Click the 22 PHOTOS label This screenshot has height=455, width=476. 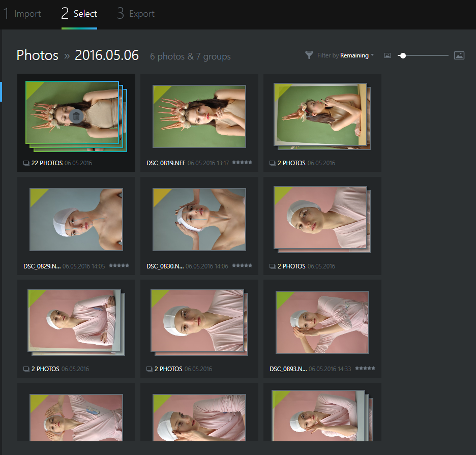[x=47, y=163]
